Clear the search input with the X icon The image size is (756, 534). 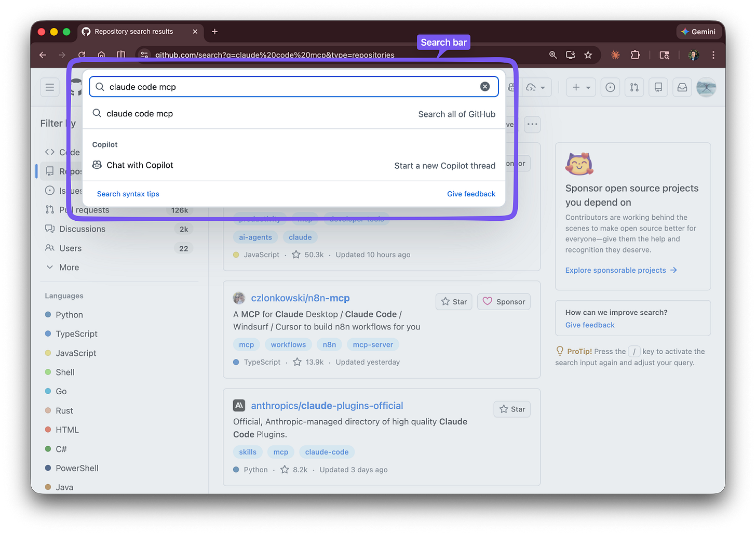(x=485, y=87)
